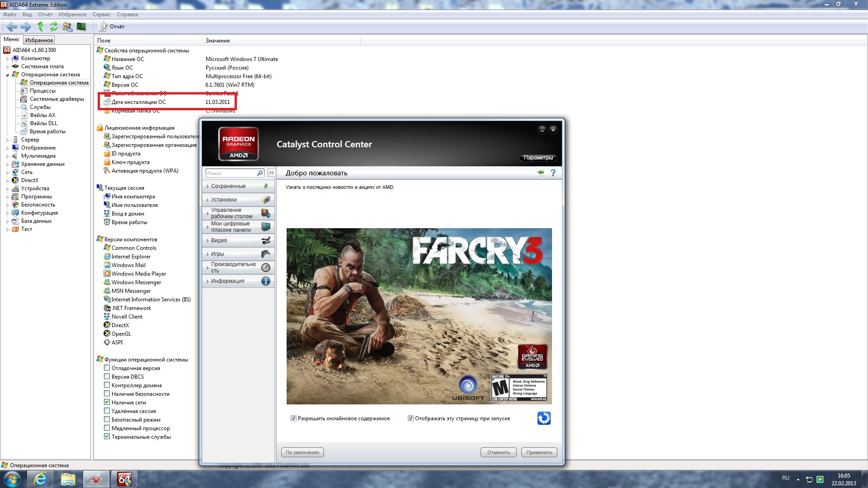Launch Internet Explorer from the taskbar
Image resolution: width=868 pixels, height=488 pixels.
click(x=40, y=479)
